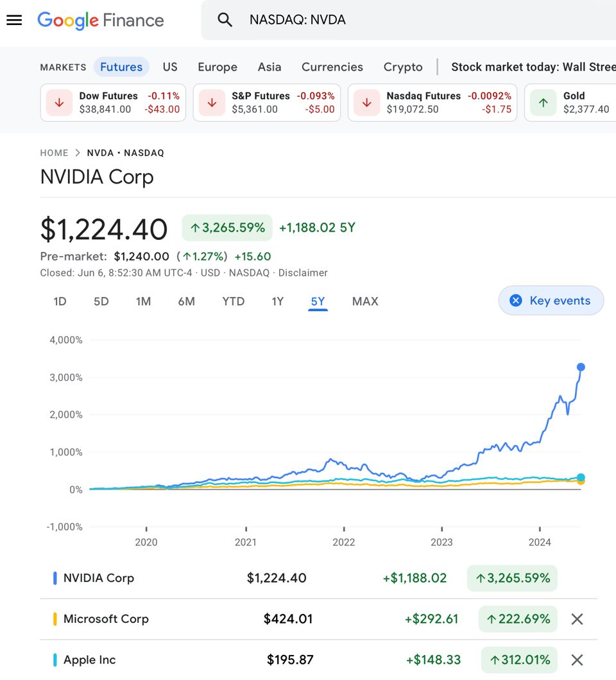Click the +1,188.02 5Y change text
Image resolution: width=616 pixels, height=680 pixels.
pos(317,228)
